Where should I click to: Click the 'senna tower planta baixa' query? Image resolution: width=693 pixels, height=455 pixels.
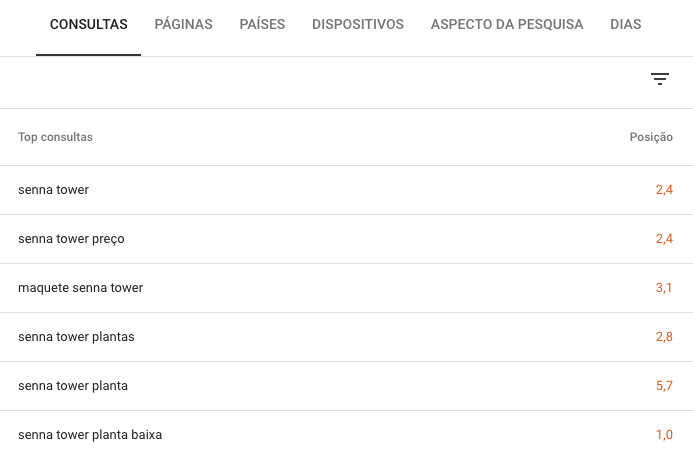(x=90, y=435)
